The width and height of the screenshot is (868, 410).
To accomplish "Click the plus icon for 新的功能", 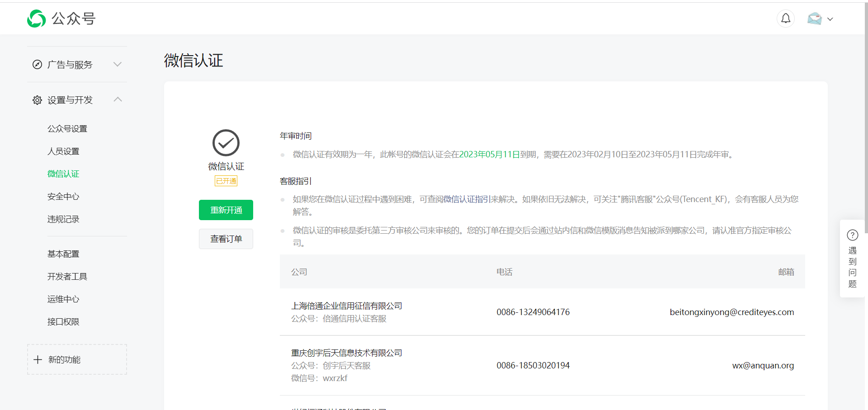I will [x=38, y=359].
